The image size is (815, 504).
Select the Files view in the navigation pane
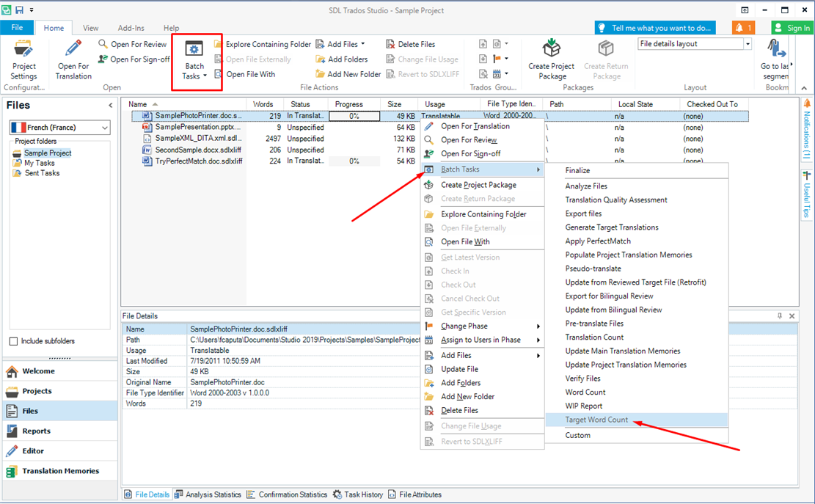[x=60, y=411]
